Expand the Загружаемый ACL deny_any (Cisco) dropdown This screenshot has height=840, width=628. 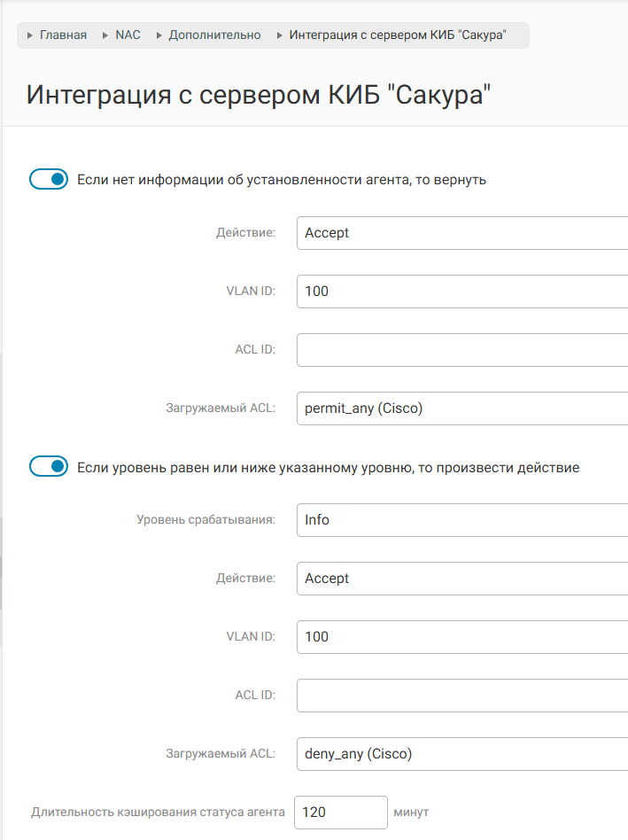coord(462,754)
